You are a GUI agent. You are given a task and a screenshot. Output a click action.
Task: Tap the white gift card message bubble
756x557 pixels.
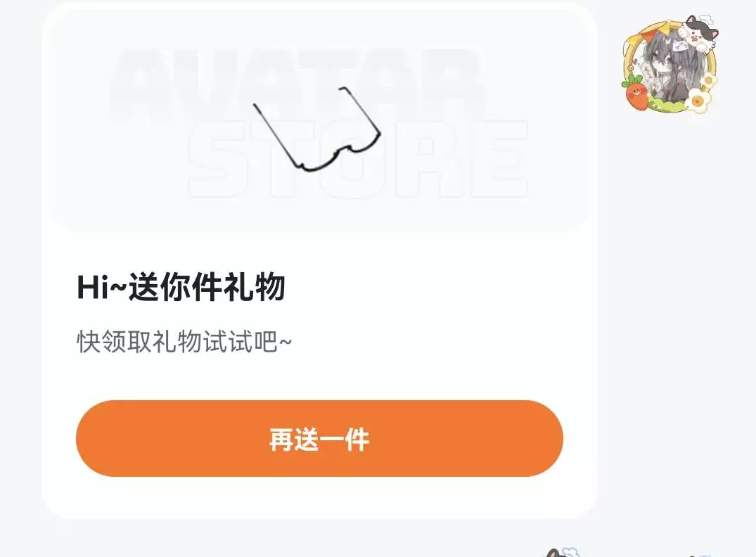(320, 260)
